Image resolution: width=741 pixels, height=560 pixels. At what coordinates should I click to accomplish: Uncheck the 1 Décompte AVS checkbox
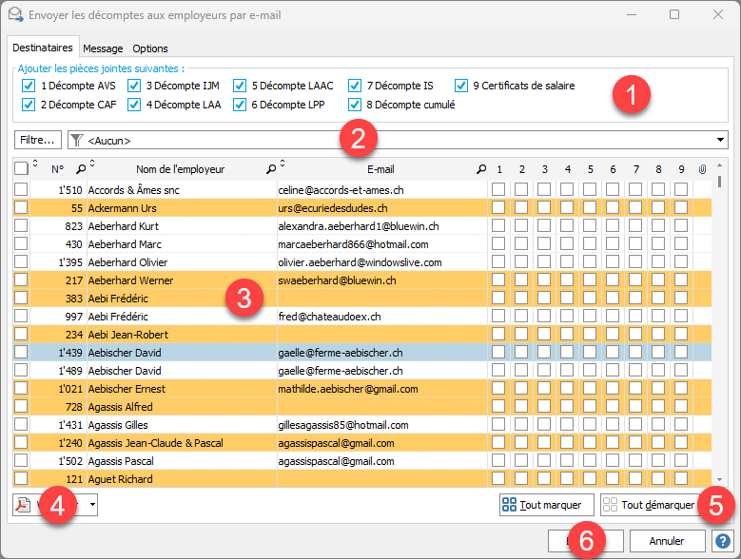28,86
